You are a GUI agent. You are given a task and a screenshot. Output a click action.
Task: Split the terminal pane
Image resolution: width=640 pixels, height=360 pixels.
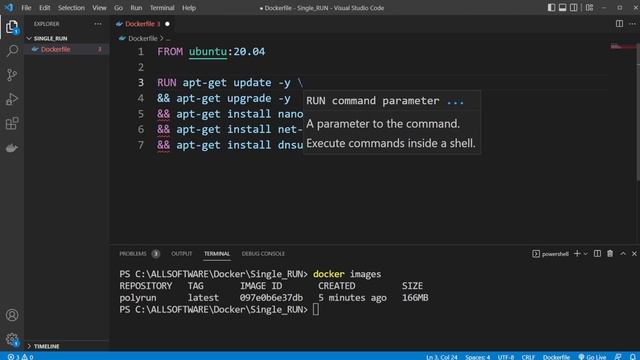(x=597, y=253)
